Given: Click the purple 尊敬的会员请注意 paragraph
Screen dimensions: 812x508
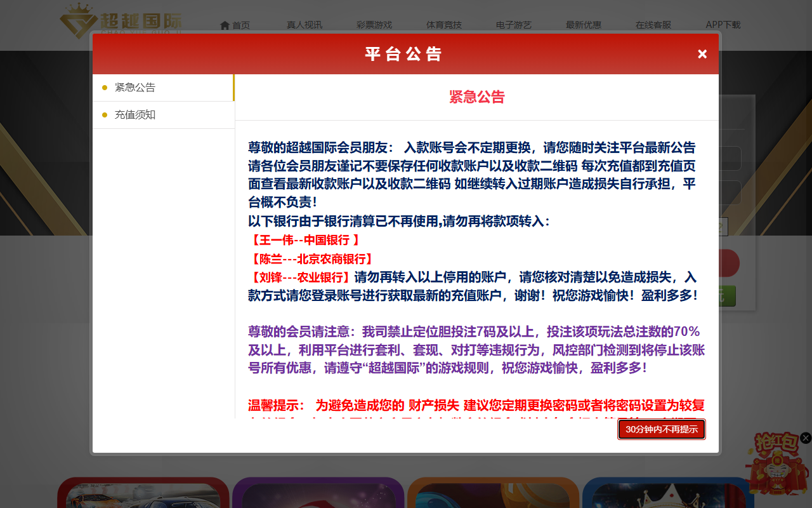Looking at the screenshot, I should (476, 350).
